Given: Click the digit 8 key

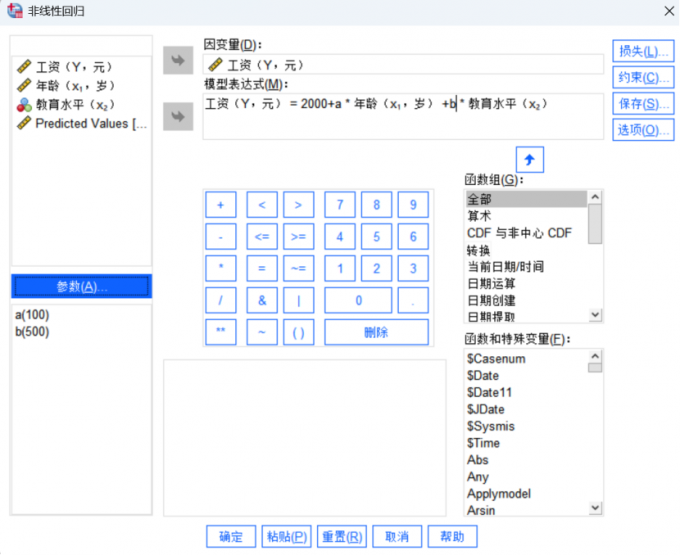Looking at the screenshot, I should click(x=376, y=205).
